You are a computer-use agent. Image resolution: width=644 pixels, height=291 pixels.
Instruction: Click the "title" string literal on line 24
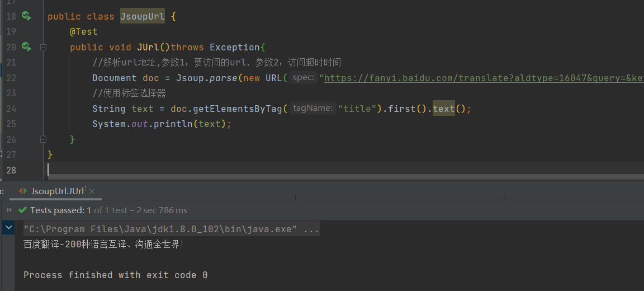click(358, 109)
